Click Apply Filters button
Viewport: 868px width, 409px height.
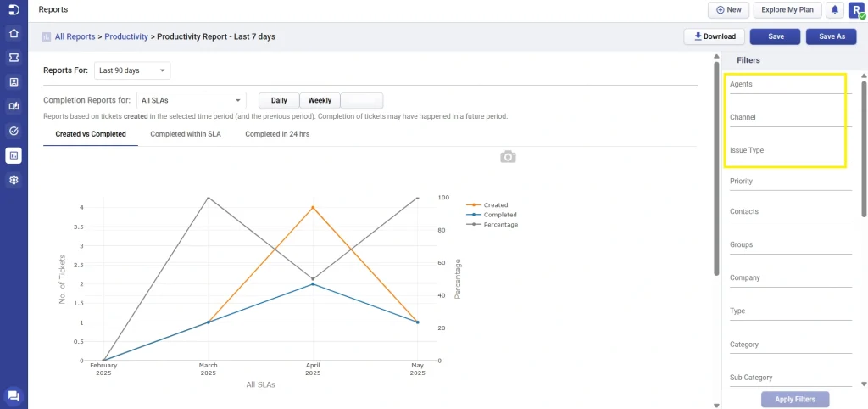(x=795, y=400)
